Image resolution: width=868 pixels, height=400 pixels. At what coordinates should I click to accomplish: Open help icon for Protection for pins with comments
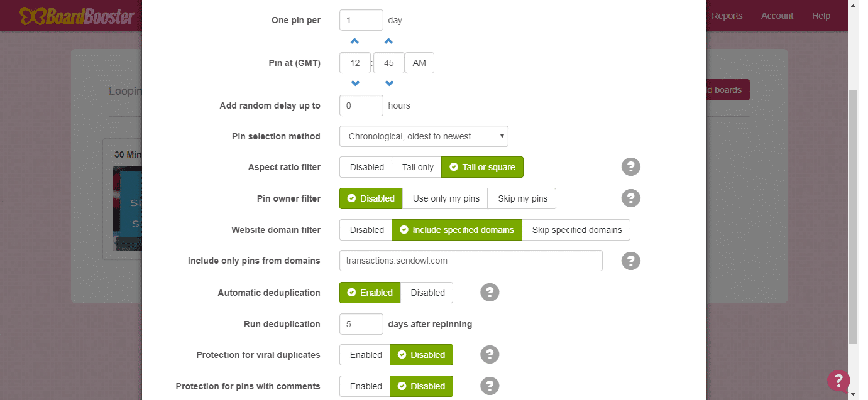pos(490,386)
